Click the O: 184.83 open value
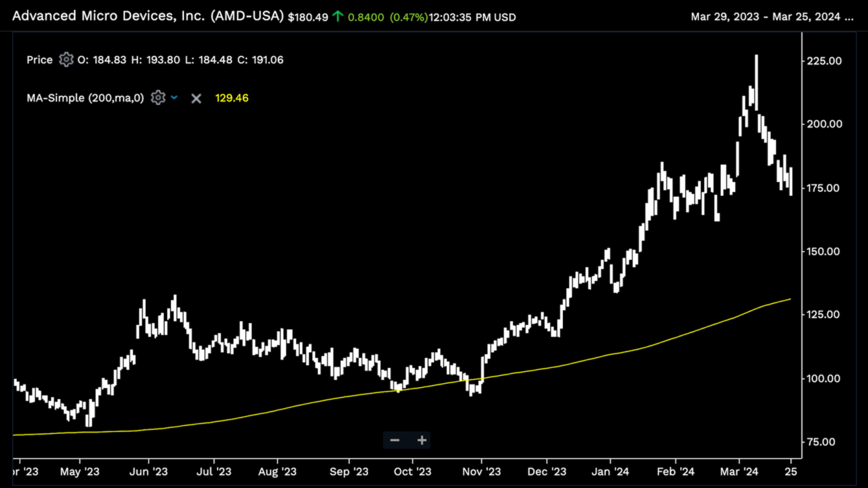868x488 pixels. tap(102, 60)
